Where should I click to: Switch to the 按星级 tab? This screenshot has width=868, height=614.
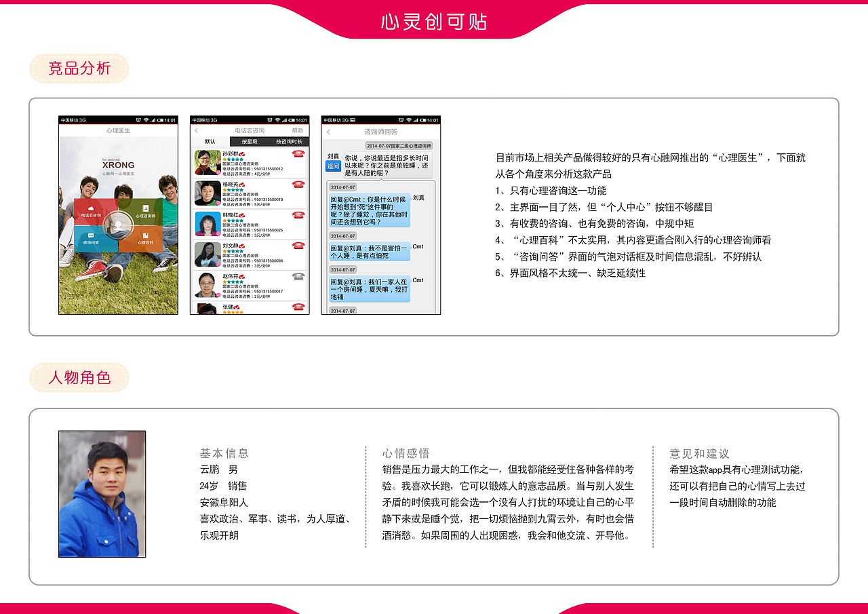[x=250, y=142]
